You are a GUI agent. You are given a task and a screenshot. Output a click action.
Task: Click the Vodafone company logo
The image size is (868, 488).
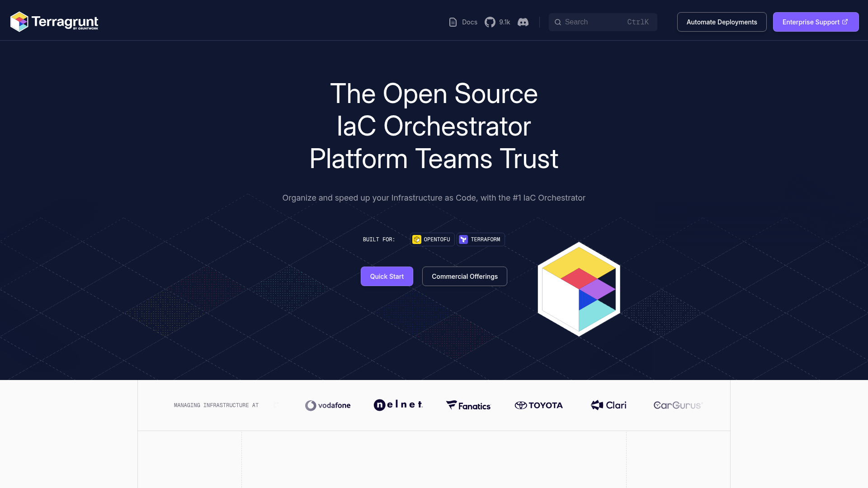[327, 405]
